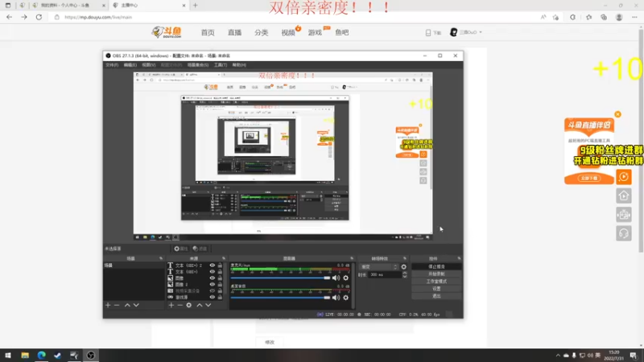Toggle visibility of 视频采集设备 source
The width and height of the screenshot is (644, 362).
click(x=213, y=291)
